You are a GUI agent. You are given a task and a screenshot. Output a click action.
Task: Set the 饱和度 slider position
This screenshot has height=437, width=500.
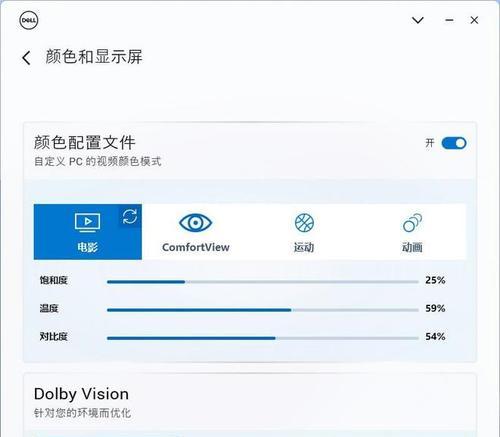pyautogui.click(x=263, y=282)
